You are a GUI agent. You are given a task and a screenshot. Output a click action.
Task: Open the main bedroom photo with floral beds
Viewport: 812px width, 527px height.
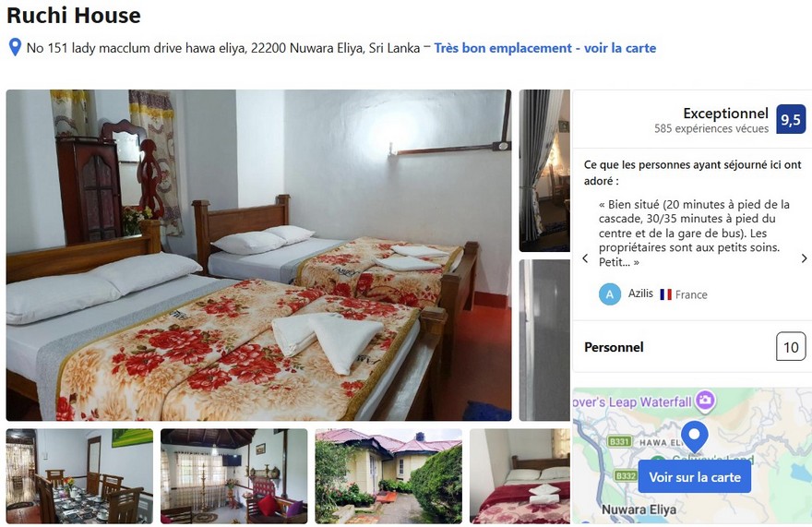coord(258,255)
